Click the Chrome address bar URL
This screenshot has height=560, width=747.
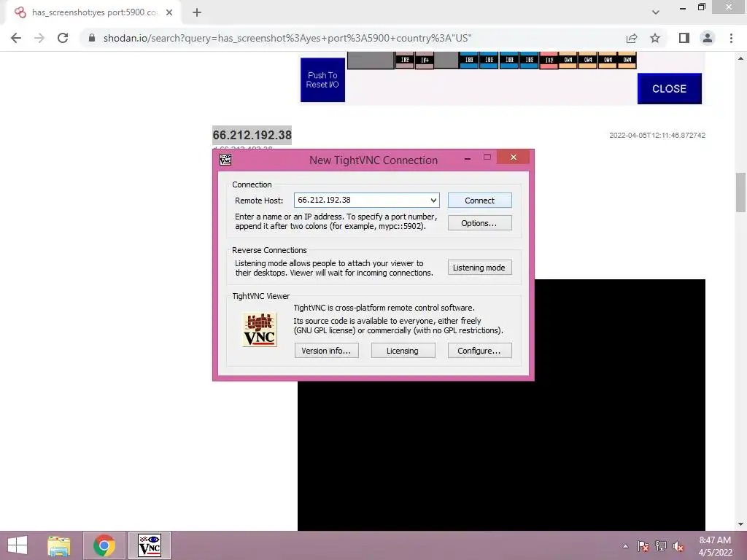pyautogui.click(x=287, y=38)
